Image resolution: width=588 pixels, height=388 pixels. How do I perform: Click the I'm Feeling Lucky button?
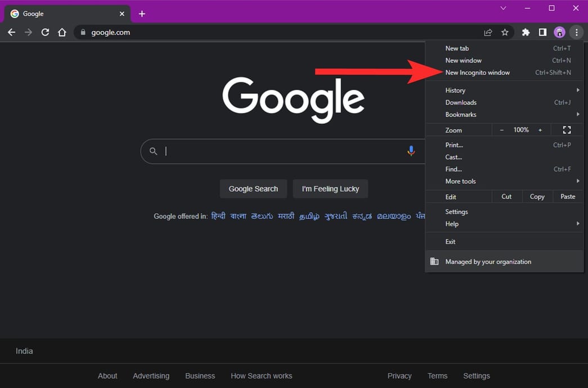click(330, 189)
